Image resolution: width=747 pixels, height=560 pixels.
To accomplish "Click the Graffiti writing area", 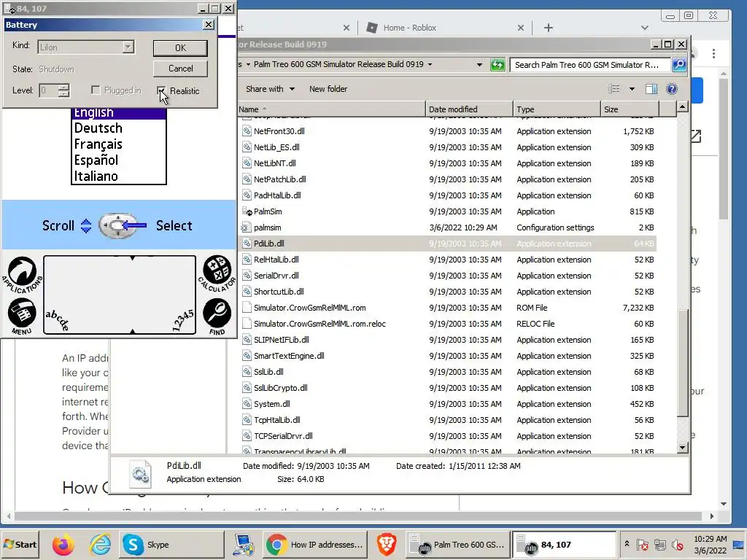I will point(120,295).
